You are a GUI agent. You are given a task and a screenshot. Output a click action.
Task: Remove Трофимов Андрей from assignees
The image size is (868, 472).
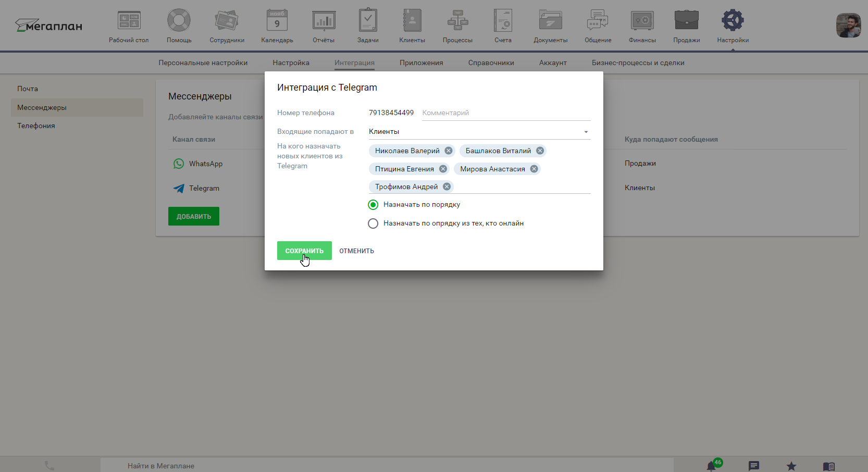click(447, 187)
